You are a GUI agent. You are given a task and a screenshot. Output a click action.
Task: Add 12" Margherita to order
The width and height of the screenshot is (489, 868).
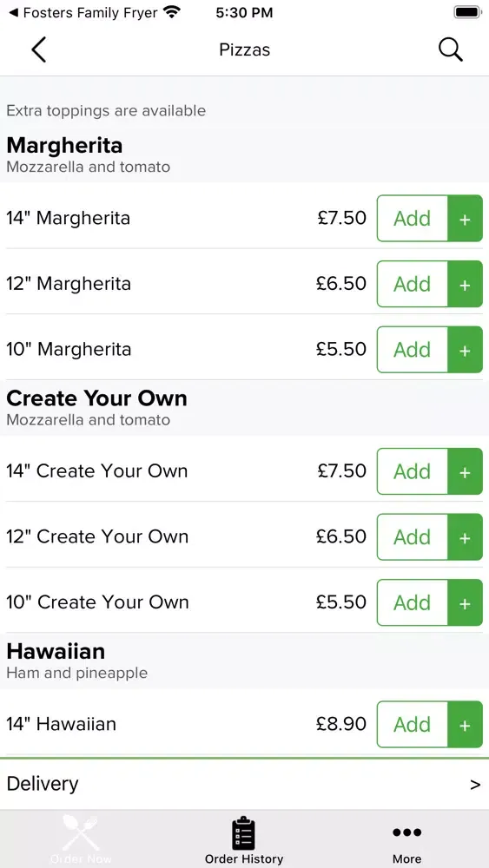point(412,284)
